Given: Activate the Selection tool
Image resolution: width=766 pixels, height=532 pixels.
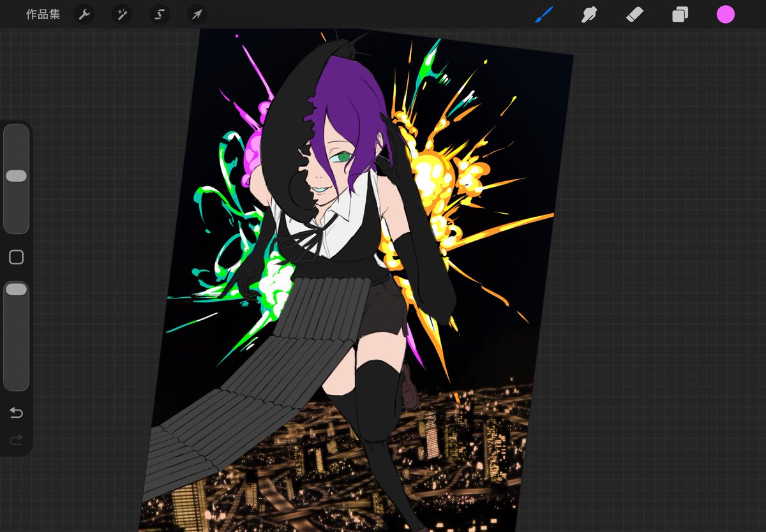Looking at the screenshot, I should tap(160, 14).
